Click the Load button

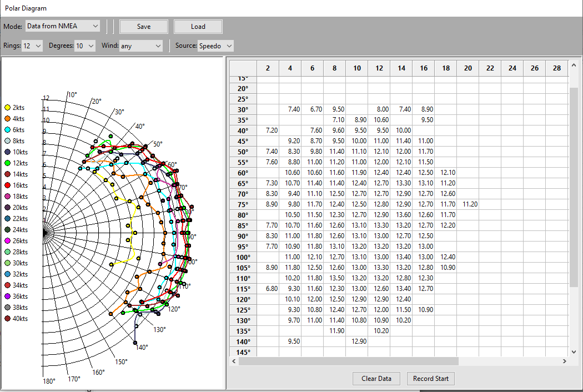point(198,27)
